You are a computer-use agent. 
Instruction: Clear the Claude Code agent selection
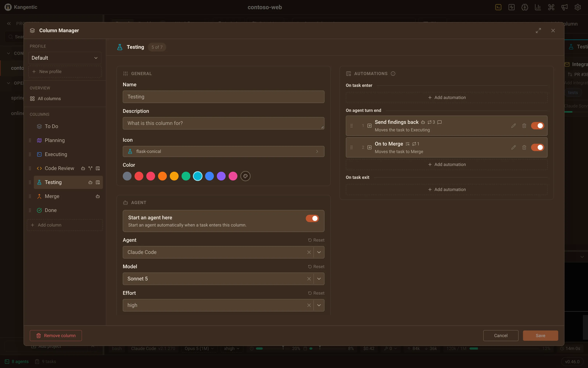[x=309, y=252]
